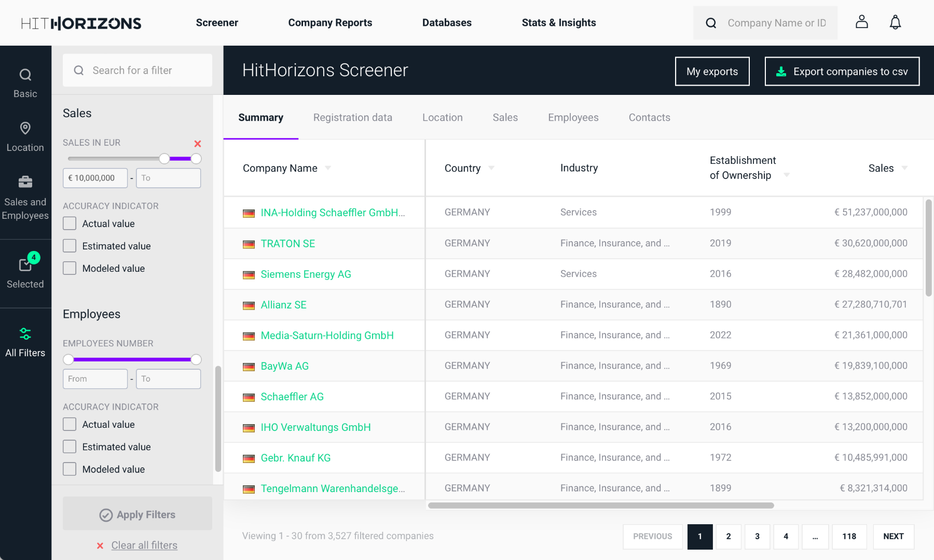Click the Employees Number maximum slider handle
This screenshot has height=560, width=934.
[x=196, y=359]
